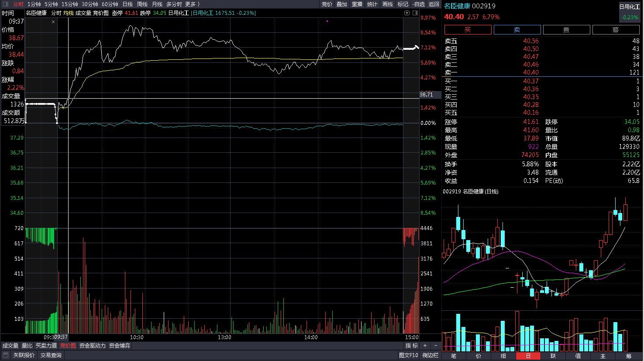Open the 多分时 multi-day menu
644x361 pixels.
(x=174, y=4)
